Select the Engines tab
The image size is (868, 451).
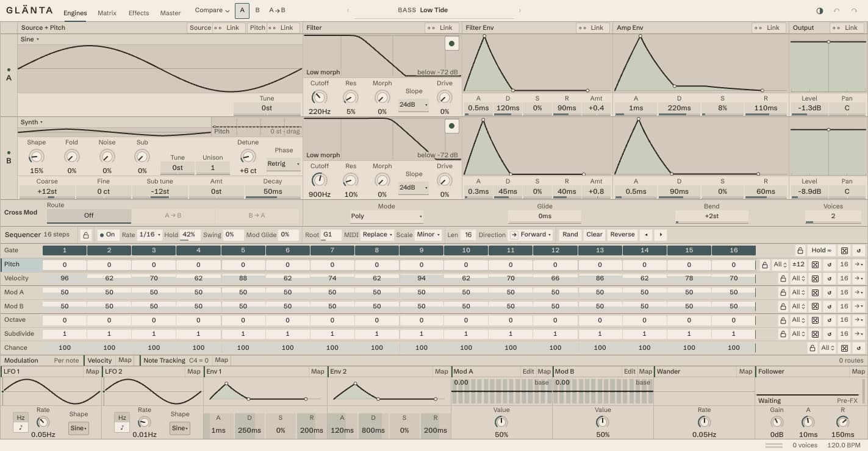pos(75,13)
